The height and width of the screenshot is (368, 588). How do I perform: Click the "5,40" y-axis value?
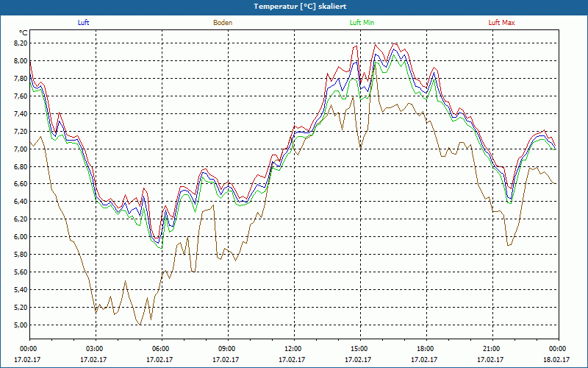pyautogui.click(x=21, y=290)
